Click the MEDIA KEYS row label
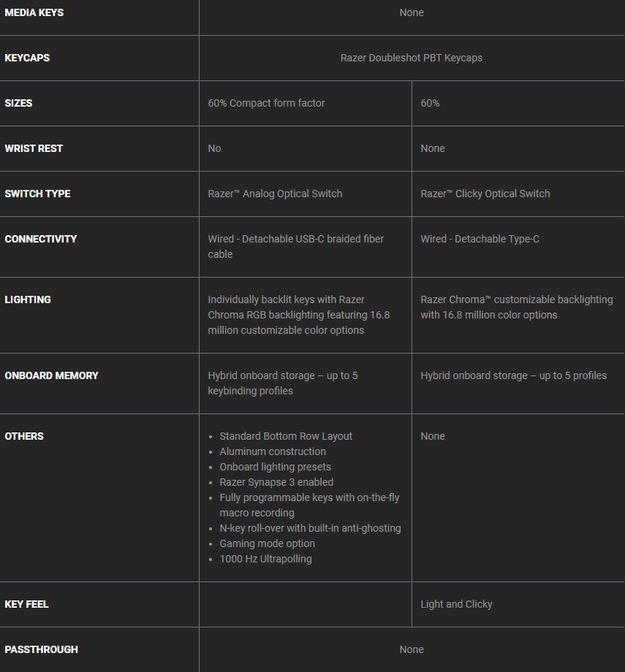The height and width of the screenshot is (672, 625). 34,12
